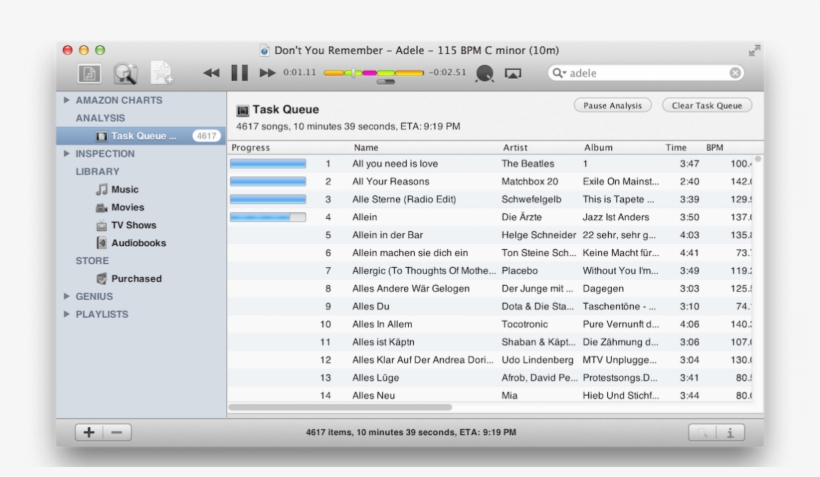820x477 pixels.
Task: Select Alle Sterne (Radio Edit) row
Action: (490, 199)
